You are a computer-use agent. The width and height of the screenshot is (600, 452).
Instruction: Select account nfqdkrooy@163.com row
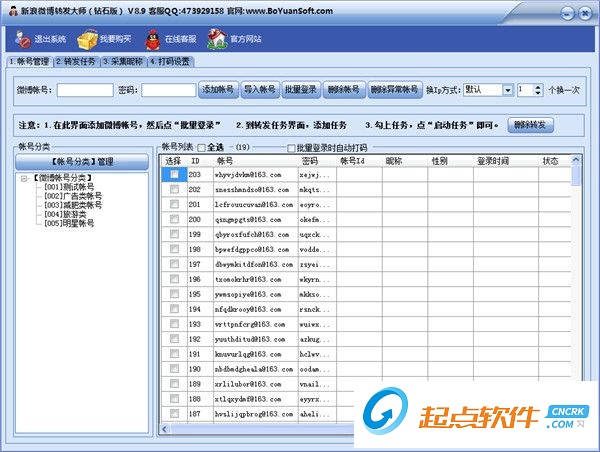(366, 309)
